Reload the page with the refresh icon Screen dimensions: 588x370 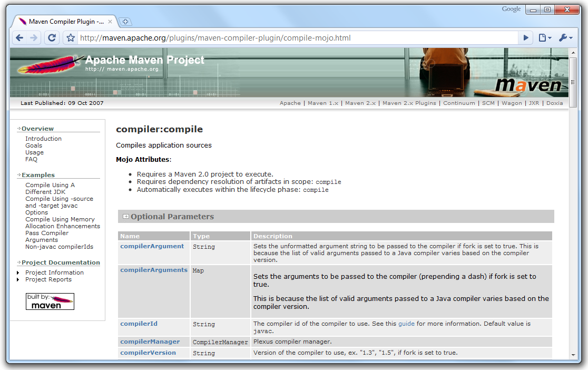coord(52,38)
